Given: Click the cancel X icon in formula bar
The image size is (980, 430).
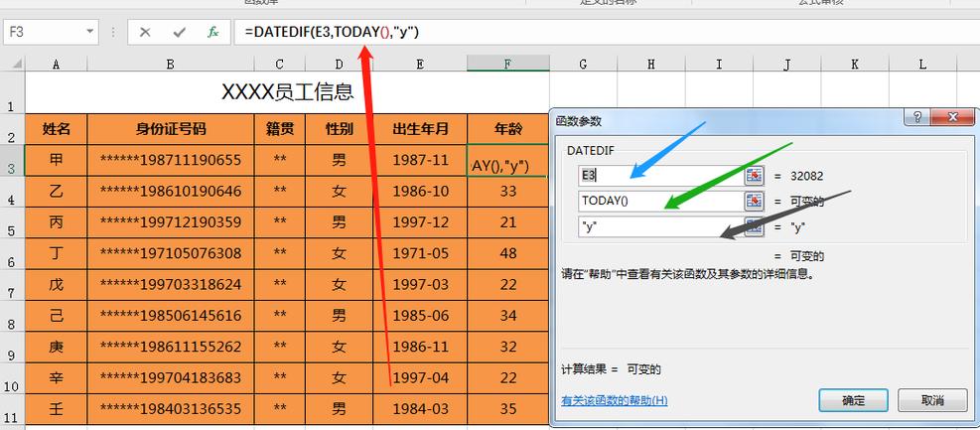Looking at the screenshot, I should pos(145,32).
